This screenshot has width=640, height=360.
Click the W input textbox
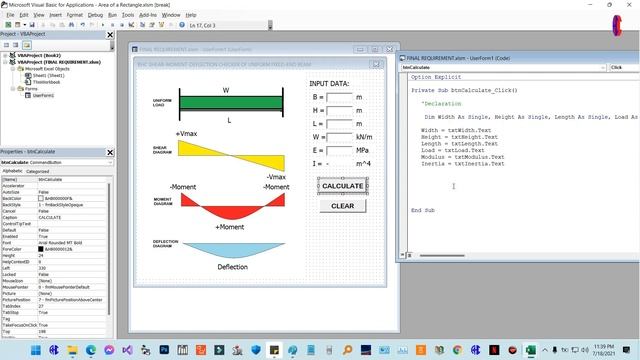coord(339,137)
